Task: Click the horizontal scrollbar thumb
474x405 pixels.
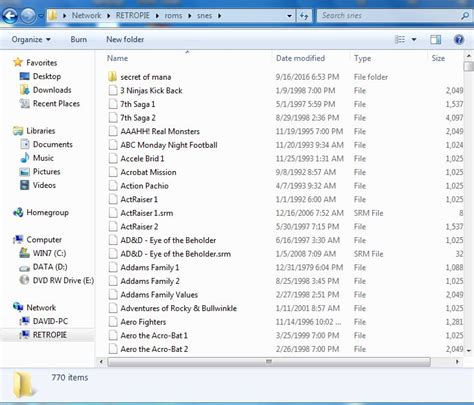Action: pyautogui.click(x=269, y=362)
